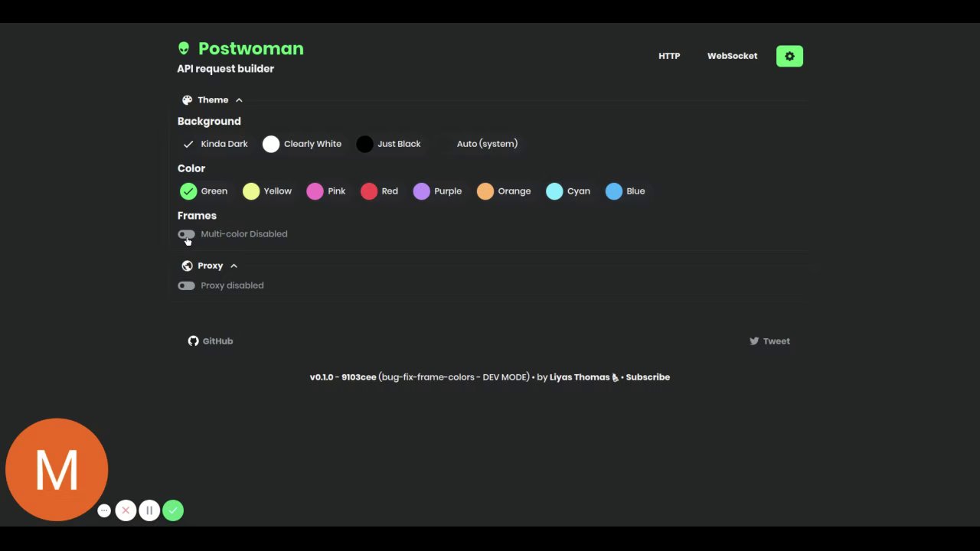Click the Theme palette icon
The image size is (980, 551).
(x=187, y=100)
